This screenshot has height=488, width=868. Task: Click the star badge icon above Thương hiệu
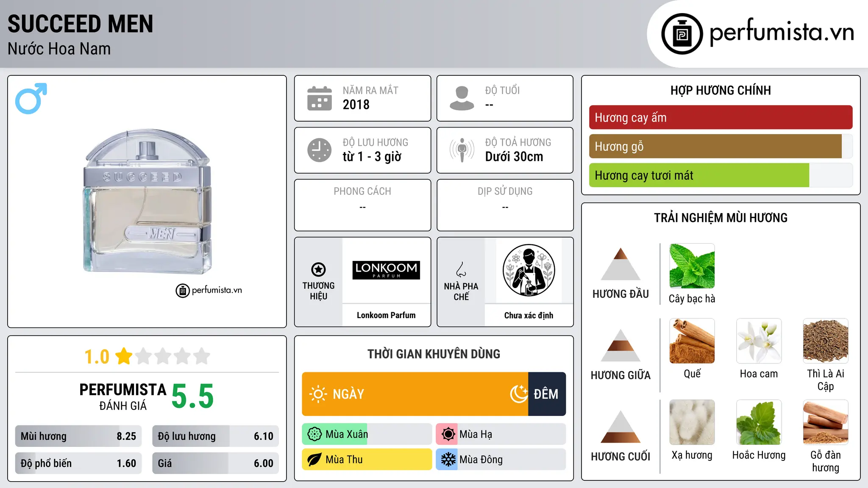(x=318, y=269)
